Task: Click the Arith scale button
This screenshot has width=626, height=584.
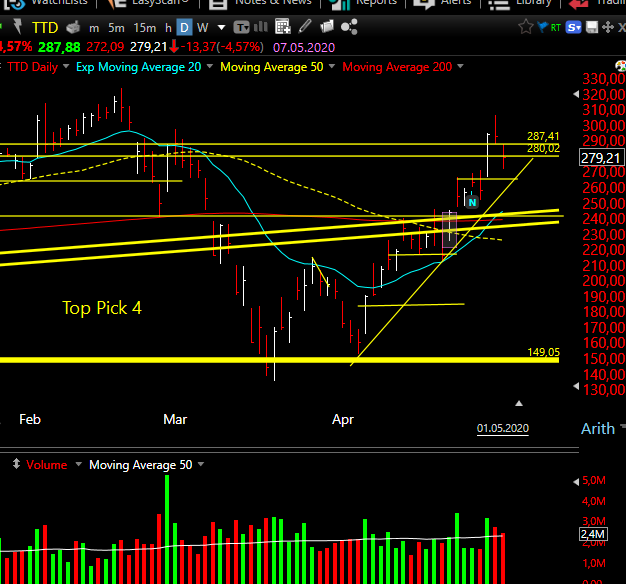Action: 598,428
